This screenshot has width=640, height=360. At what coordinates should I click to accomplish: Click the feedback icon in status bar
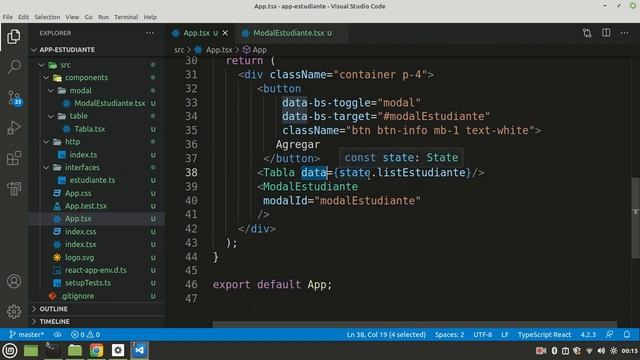click(x=609, y=335)
